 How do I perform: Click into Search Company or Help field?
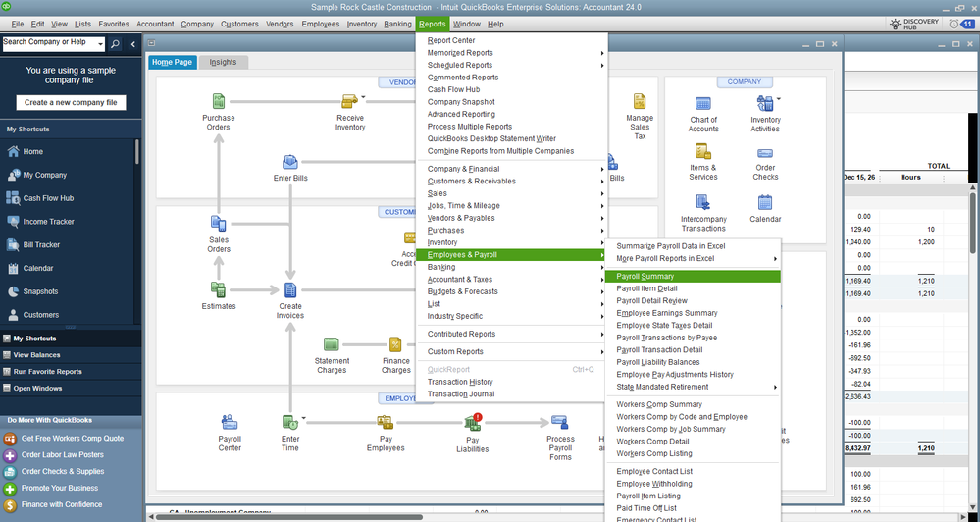[49, 44]
